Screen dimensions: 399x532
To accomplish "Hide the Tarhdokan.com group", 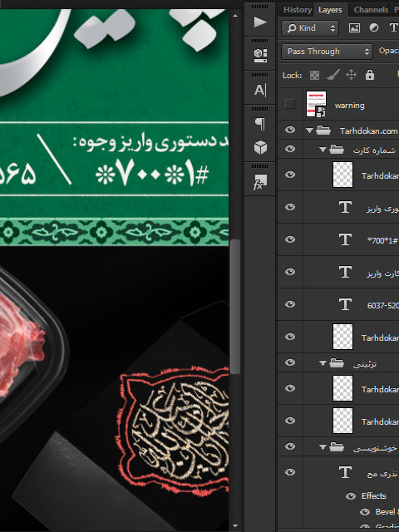I will click(290, 130).
